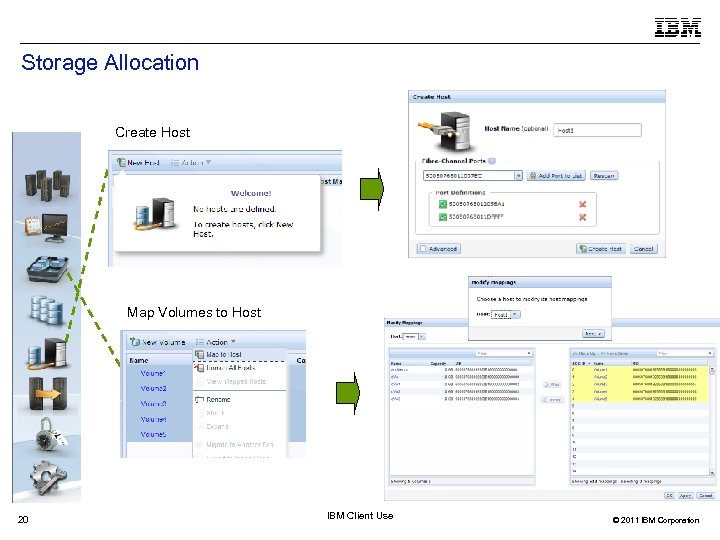
Task: Click Apply in Modify Mappings window
Action: (686, 495)
